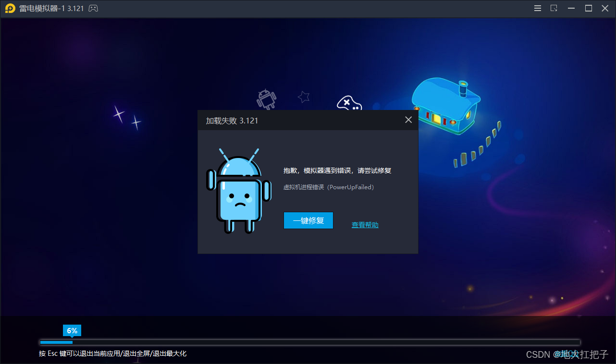616x364 pixels.
Task: Click the 加载失败 3.121 dialog title
Action: coord(232,121)
